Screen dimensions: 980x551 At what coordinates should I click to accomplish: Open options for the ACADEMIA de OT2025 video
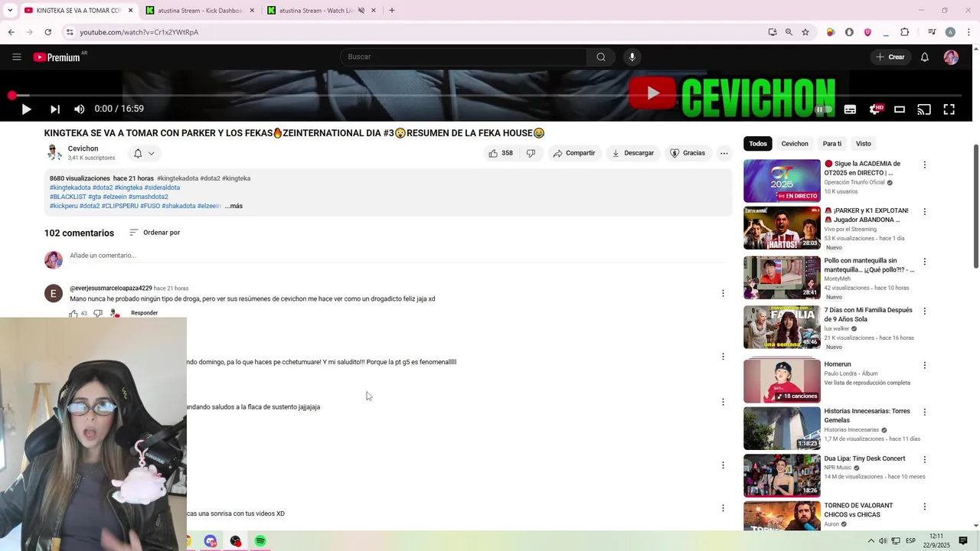coord(924,165)
